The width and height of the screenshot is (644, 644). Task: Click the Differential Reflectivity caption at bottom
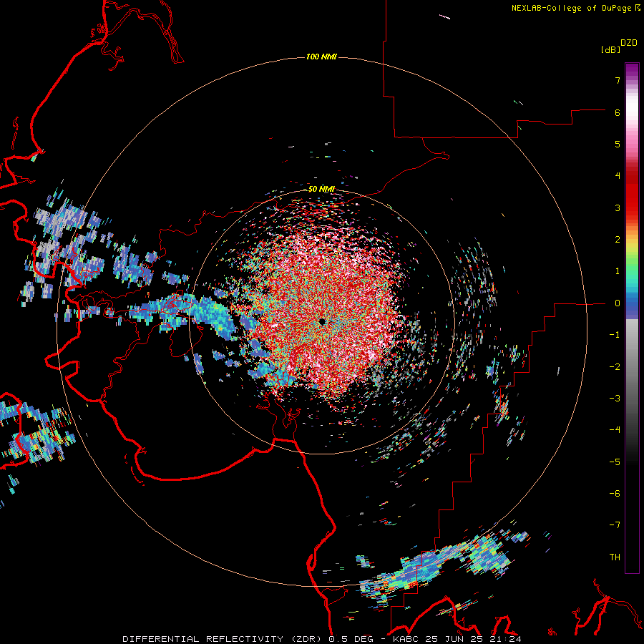322,639
